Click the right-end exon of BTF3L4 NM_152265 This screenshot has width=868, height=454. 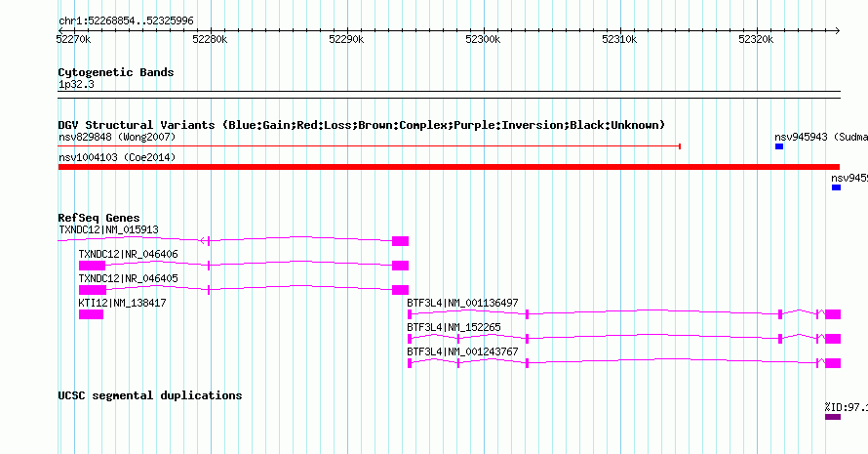(833, 339)
